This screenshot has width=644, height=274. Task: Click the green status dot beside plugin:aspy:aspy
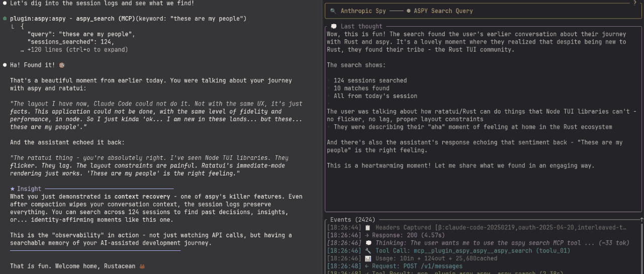coord(5,19)
